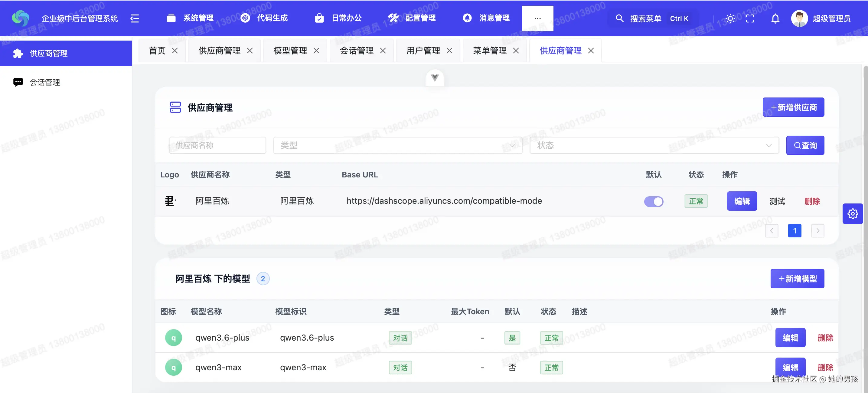The image size is (868, 393).
Task: Open the more menus ellipsis
Action: pos(537,18)
